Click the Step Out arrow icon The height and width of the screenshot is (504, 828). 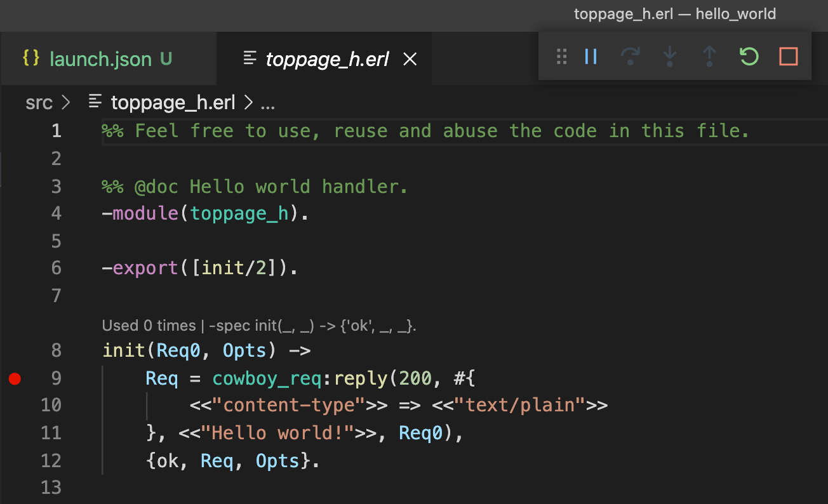(x=709, y=56)
